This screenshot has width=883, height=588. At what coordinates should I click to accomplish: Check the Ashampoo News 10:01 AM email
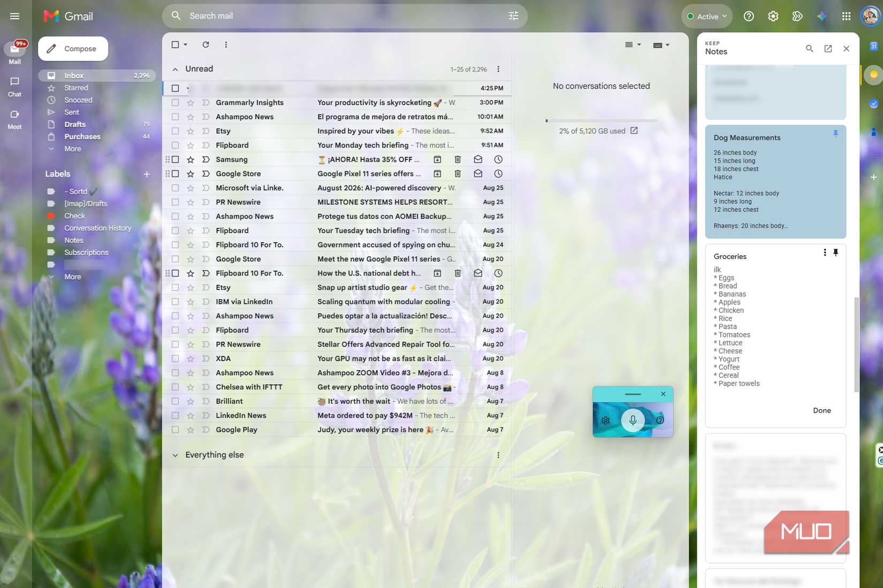pyautogui.click(x=175, y=117)
